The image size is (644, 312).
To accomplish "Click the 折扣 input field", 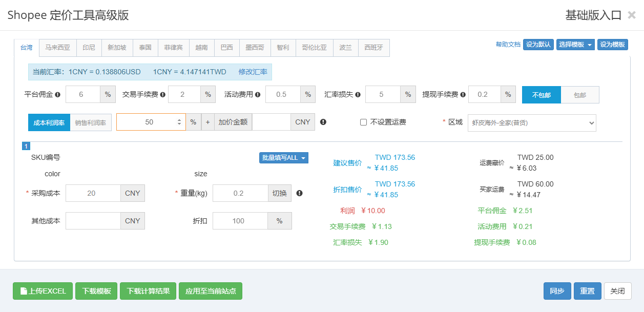I will [240, 221].
